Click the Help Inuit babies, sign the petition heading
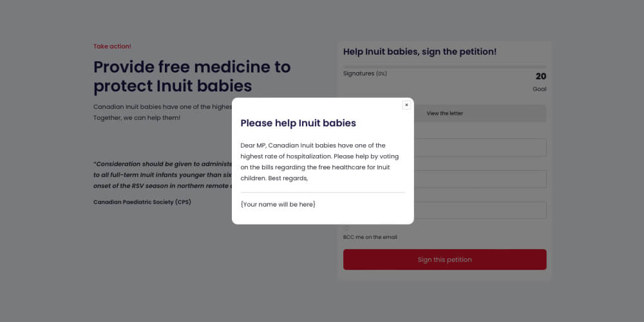This screenshot has width=644, height=322. pos(420,52)
